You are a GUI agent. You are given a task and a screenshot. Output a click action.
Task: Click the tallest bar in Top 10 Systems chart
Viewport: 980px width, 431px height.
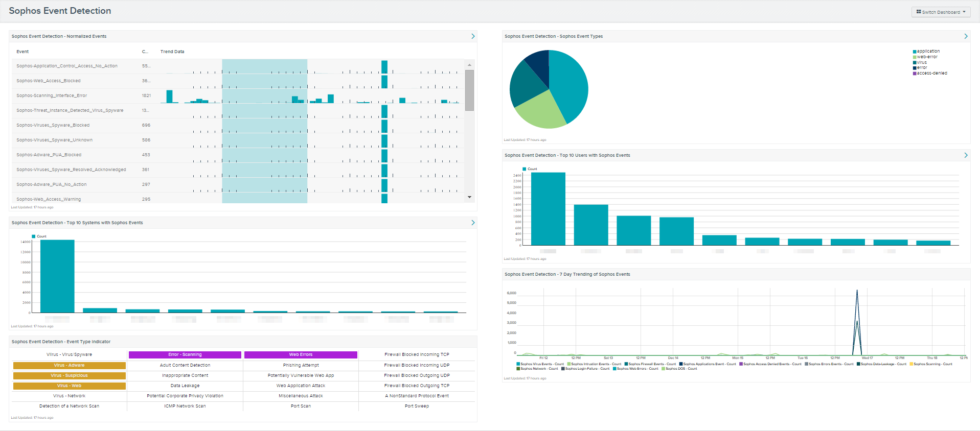(x=57, y=276)
